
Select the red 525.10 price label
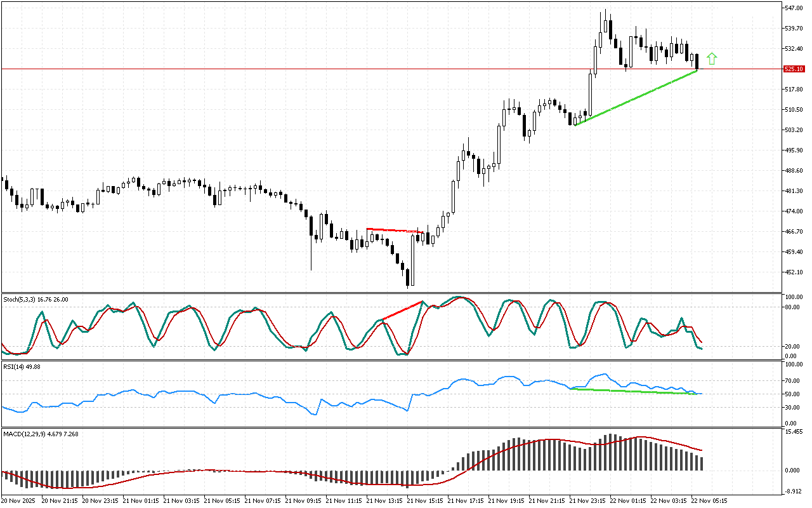point(794,69)
